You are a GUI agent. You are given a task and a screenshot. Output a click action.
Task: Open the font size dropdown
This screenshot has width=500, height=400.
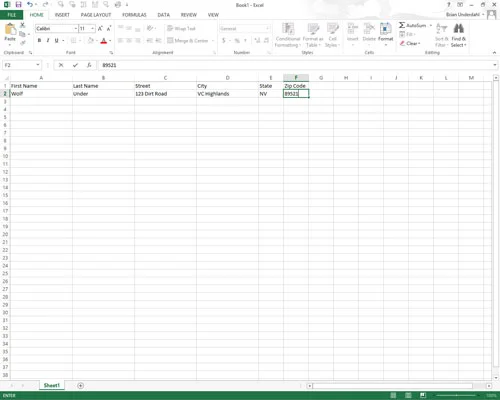point(93,29)
